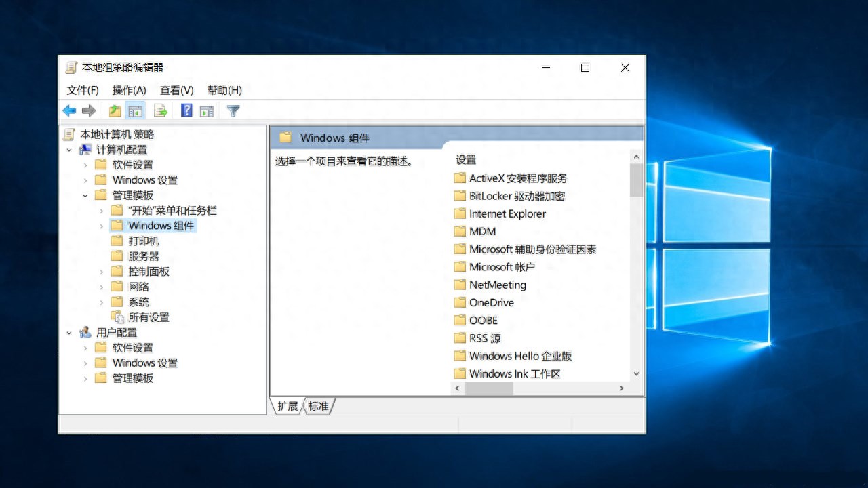
Task: Collapse the 管理模板 node under 计算机配置
Action: click(x=85, y=195)
